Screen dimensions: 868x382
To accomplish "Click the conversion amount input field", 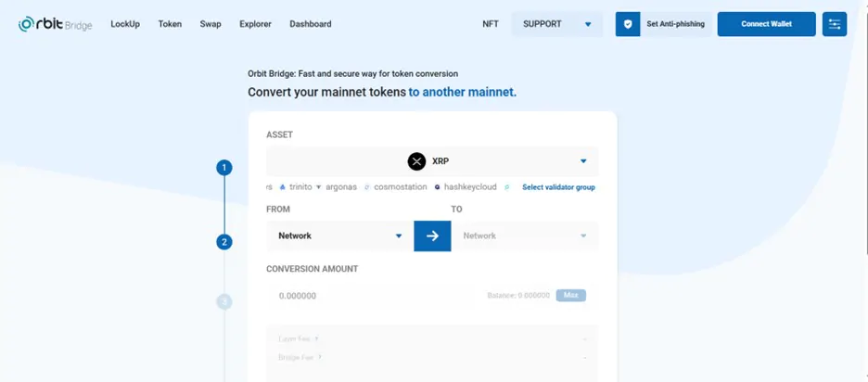I will [x=377, y=296].
